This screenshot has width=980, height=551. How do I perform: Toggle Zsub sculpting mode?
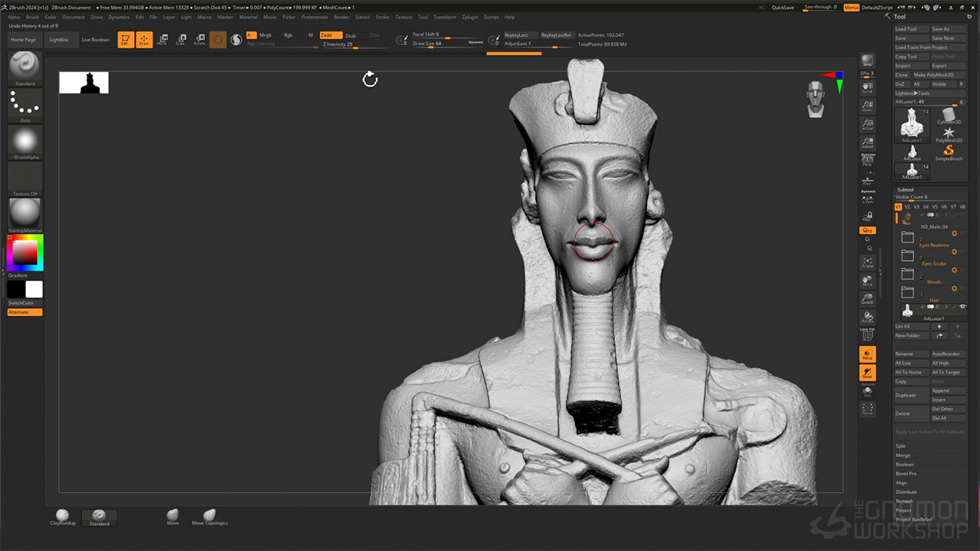click(351, 35)
